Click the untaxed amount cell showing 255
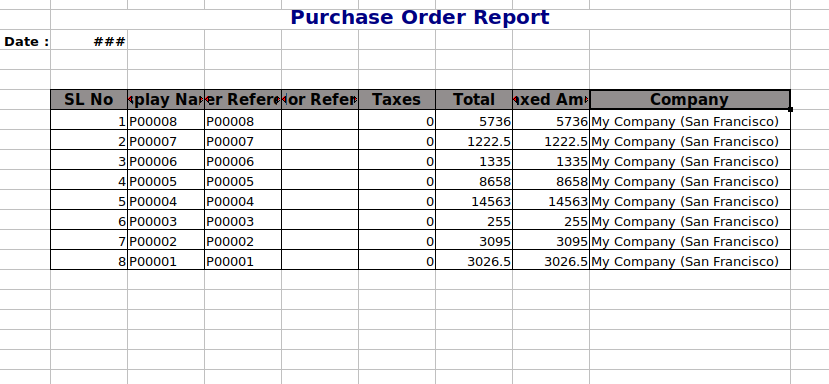Screen dimensions: 829x384 click(551, 222)
